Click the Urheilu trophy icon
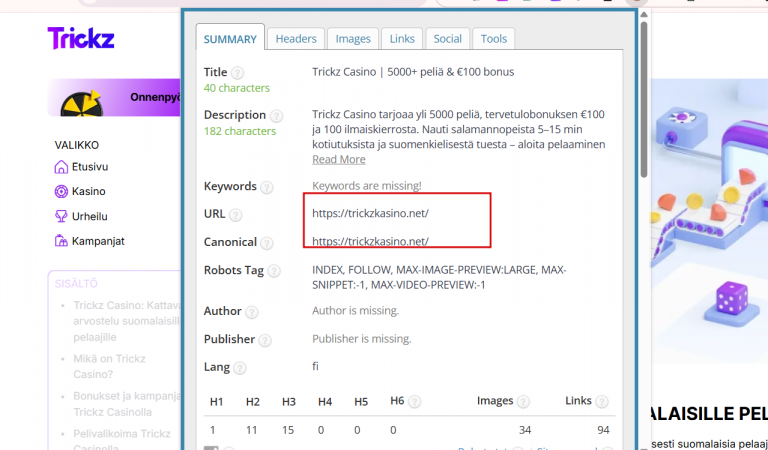The height and width of the screenshot is (450, 768). tap(61, 216)
